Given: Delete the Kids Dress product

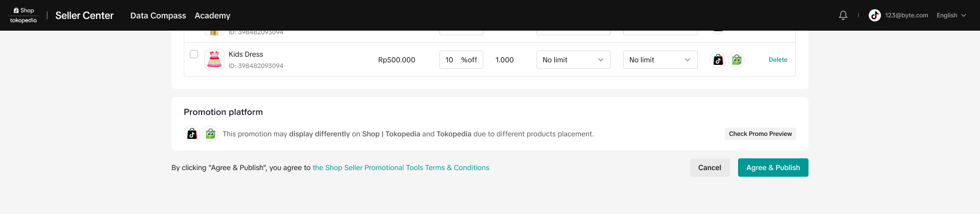Looking at the screenshot, I should [778, 60].
